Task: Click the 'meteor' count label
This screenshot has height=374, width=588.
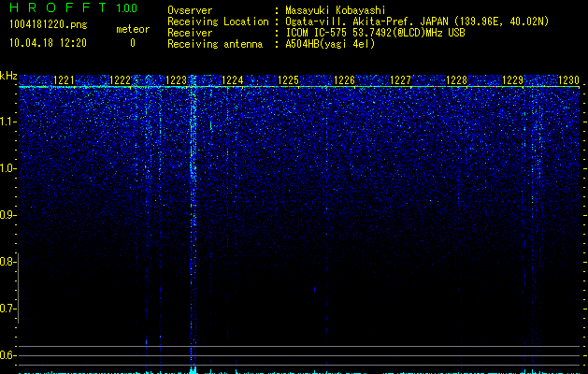Action: (133, 29)
